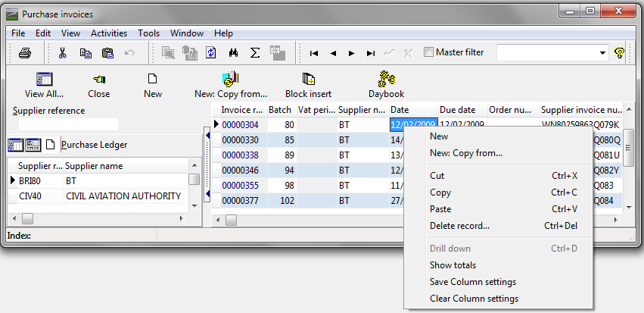Image resolution: width=644 pixels, height=313 pixels.
Task: Click the binoculars Find icon
Action: point(234,53)
